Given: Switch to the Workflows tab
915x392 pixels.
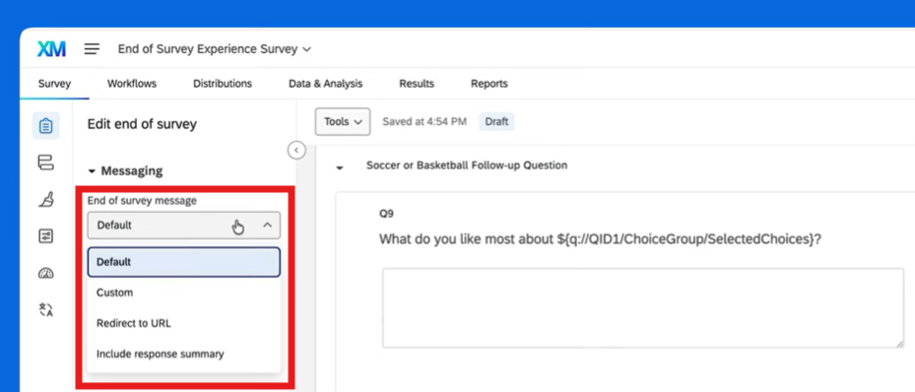Looking at the screenshot, I should coord(132,83).
